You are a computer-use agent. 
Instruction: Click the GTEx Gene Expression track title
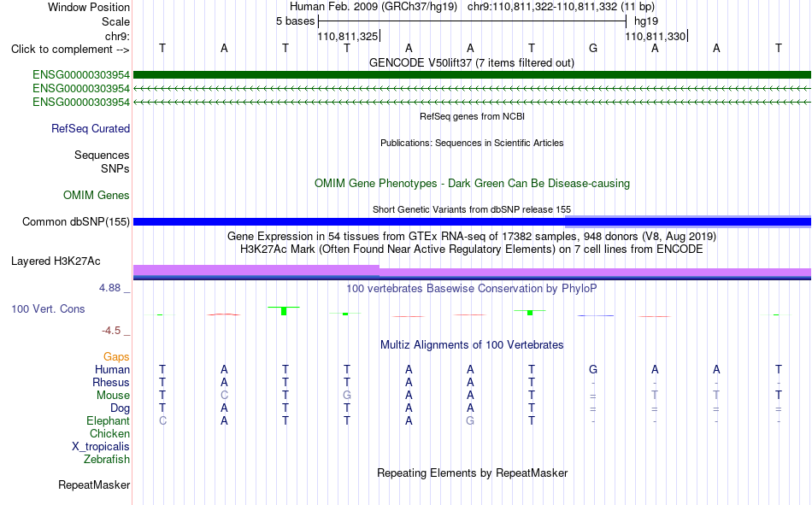tap(472, 237)
